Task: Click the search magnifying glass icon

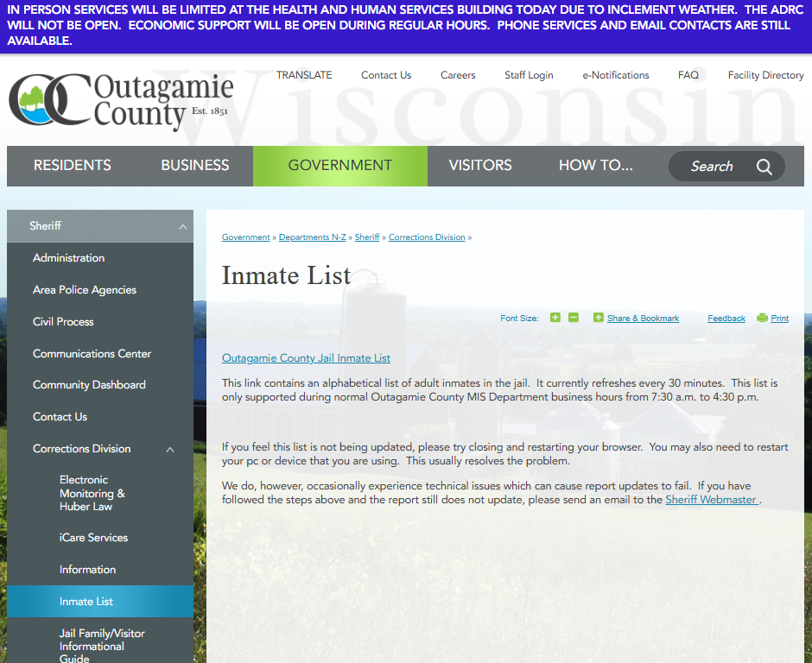Action: coord(764,167)
